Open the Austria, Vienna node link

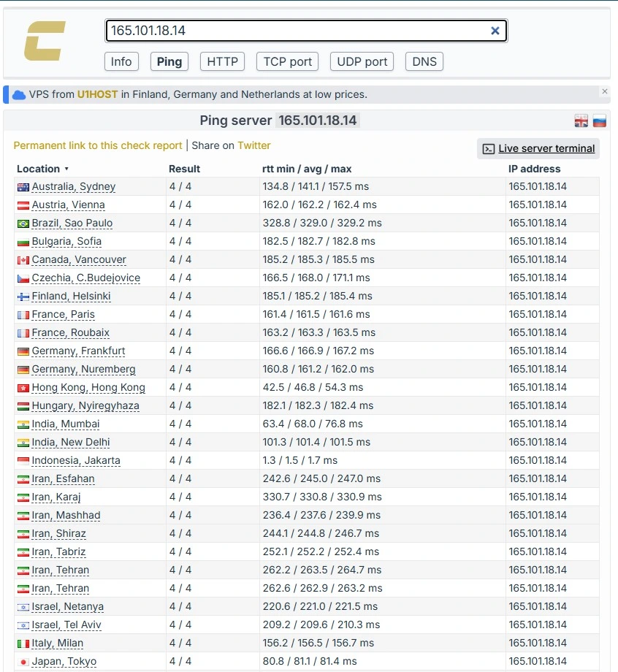(68, 205)
